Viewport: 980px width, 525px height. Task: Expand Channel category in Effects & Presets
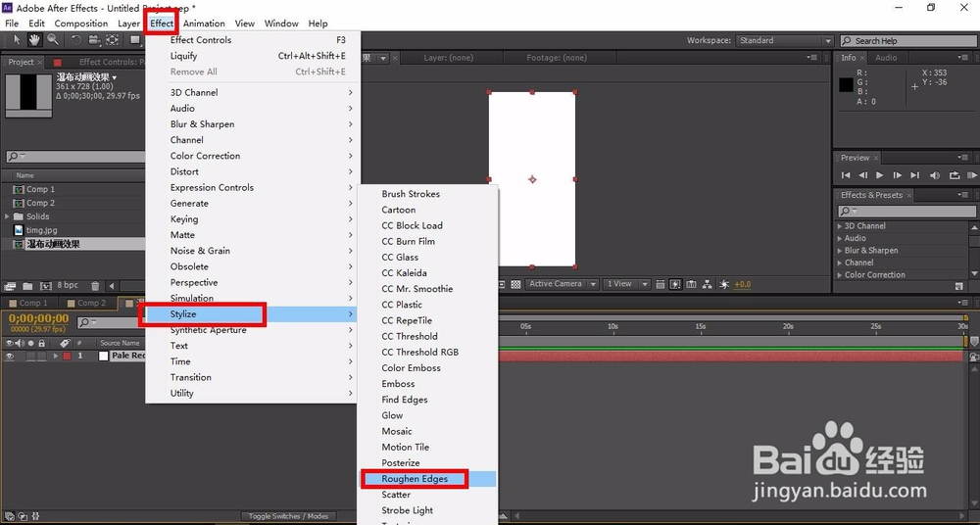point(840,262)
